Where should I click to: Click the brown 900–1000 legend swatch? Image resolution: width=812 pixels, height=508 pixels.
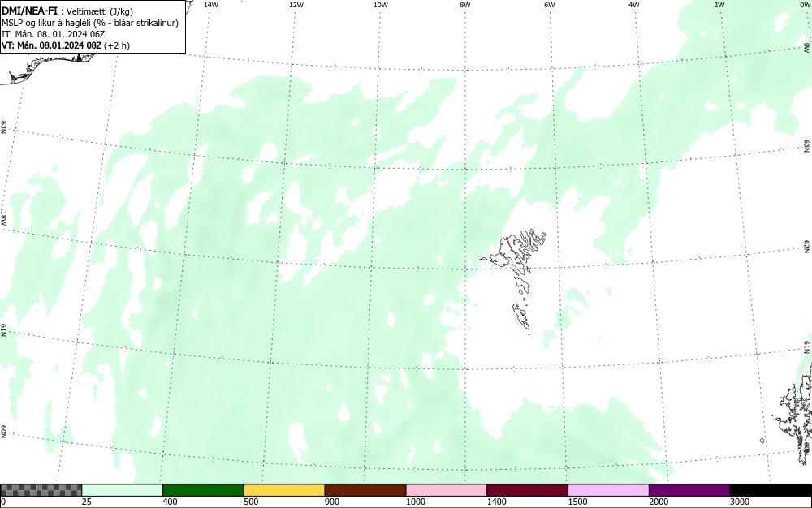click(365, 490)
